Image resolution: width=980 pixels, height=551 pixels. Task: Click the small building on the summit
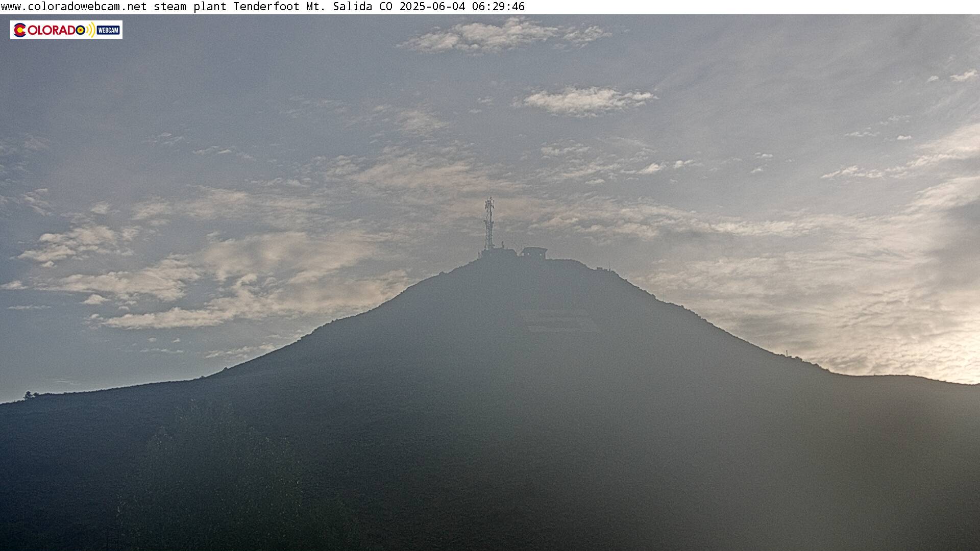pos(534,253)
